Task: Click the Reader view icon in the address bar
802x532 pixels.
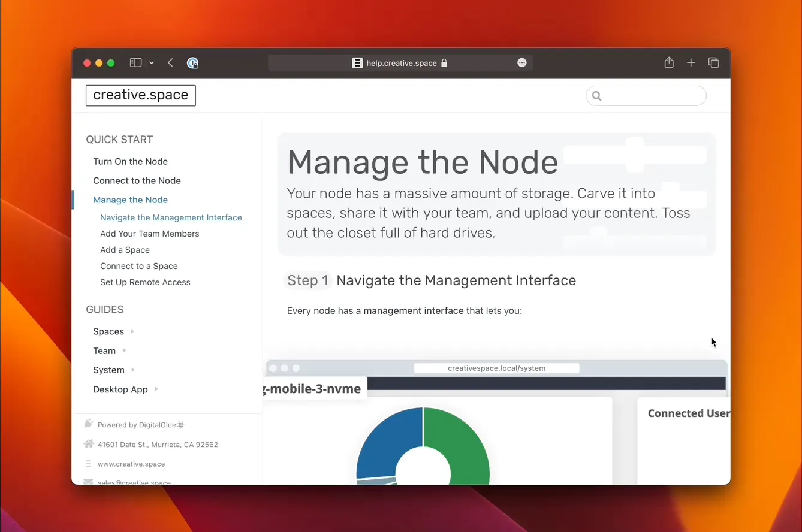Action: [x=357, y=62]
